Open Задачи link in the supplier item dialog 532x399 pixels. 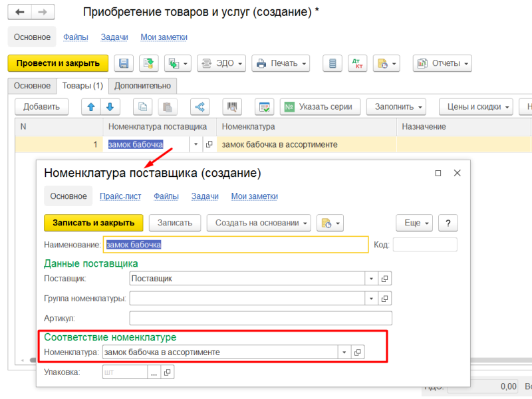coord(205,196)
